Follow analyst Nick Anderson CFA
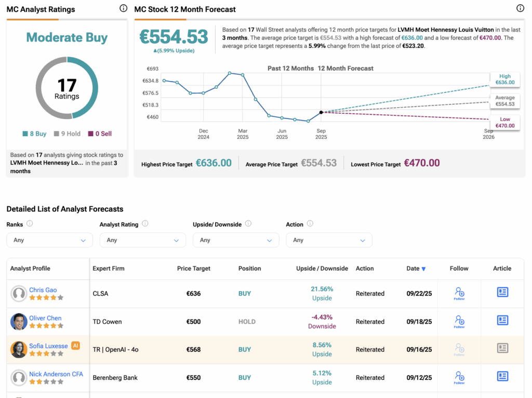 459,378
